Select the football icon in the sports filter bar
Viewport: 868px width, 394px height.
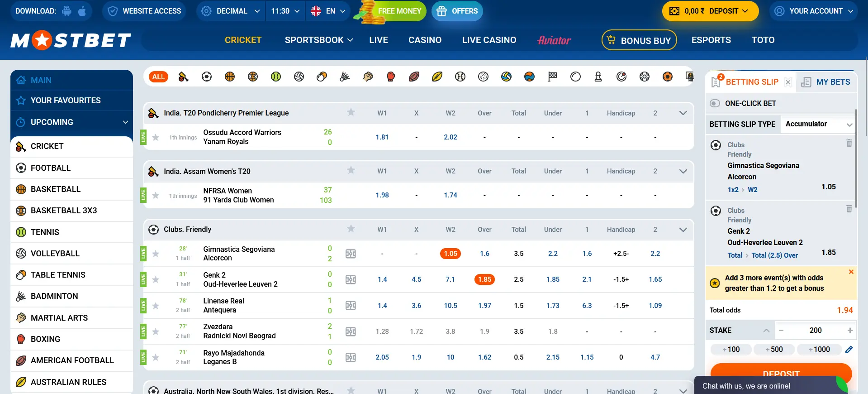coord(207,77)
